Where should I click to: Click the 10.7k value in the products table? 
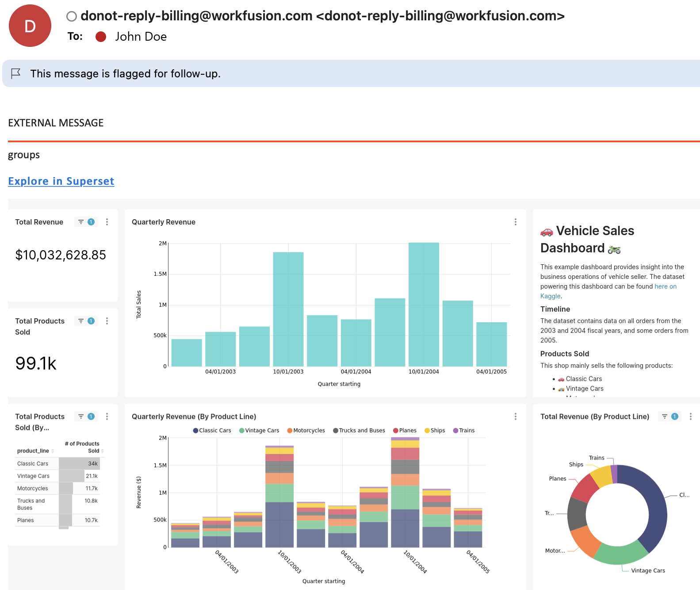91,520
